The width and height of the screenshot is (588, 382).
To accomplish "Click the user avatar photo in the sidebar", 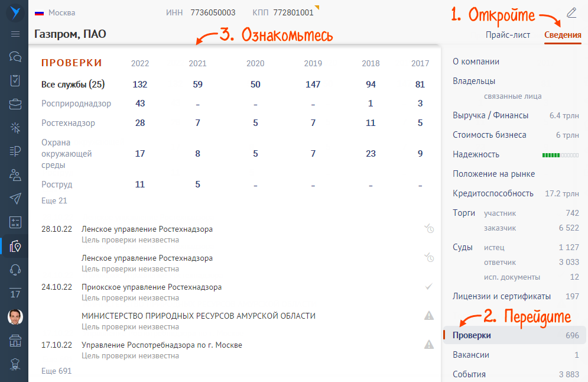I will (15, 317).
